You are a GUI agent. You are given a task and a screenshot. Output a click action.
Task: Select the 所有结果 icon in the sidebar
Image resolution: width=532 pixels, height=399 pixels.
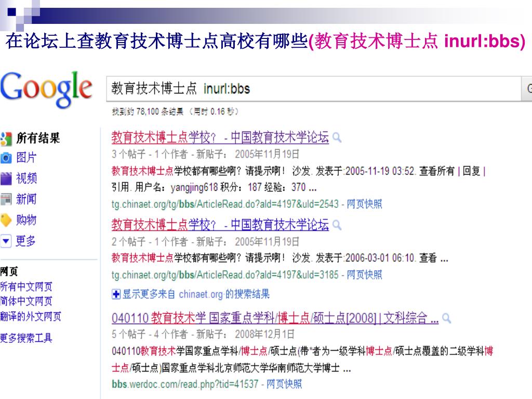6,138
